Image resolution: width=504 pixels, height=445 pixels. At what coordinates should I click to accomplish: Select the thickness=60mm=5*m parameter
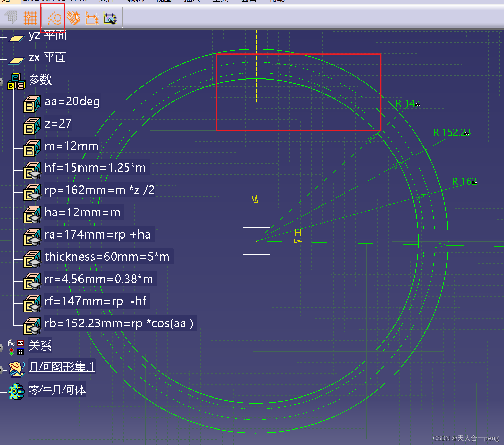107,257
